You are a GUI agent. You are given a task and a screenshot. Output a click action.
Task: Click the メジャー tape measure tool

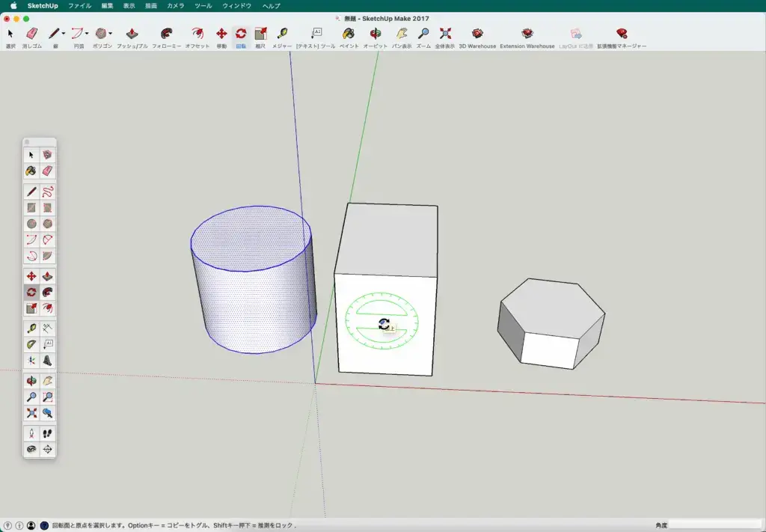(282, 34)
